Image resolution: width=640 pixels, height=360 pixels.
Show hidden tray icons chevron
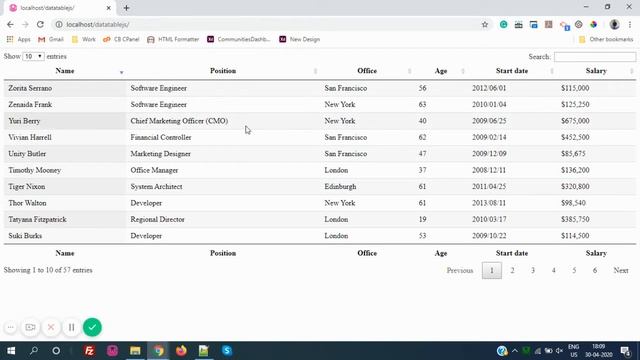point(515,351)
